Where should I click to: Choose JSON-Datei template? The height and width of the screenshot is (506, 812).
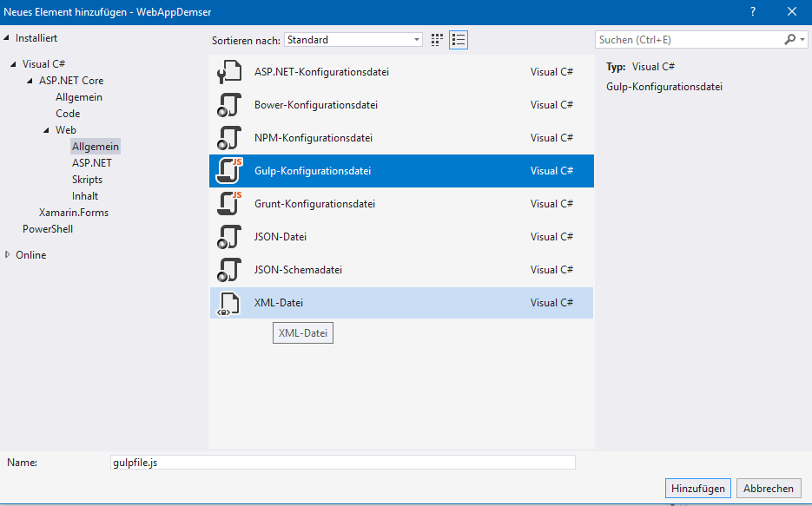(x=401, y=237)
